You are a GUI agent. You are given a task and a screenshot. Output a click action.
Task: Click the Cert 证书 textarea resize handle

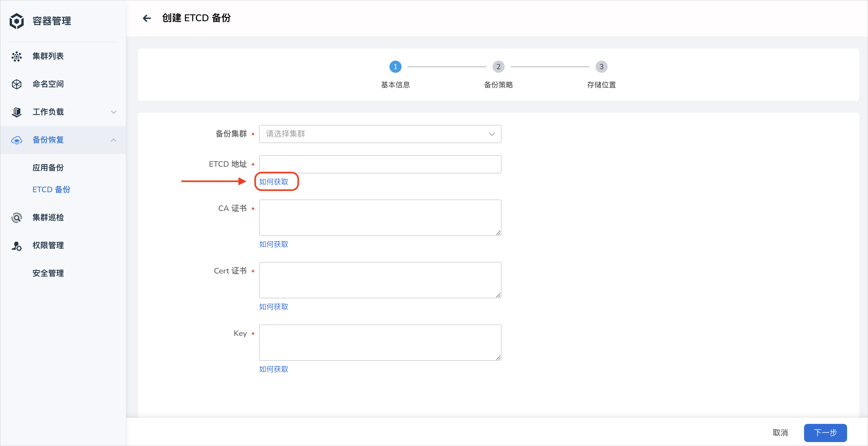tap(498, 295)
